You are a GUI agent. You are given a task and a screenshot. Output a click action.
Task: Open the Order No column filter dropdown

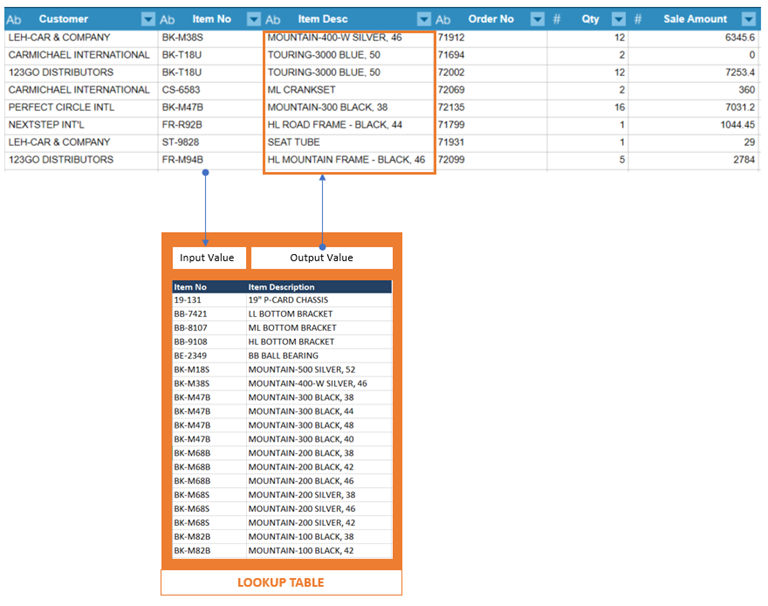click(537, 19)
